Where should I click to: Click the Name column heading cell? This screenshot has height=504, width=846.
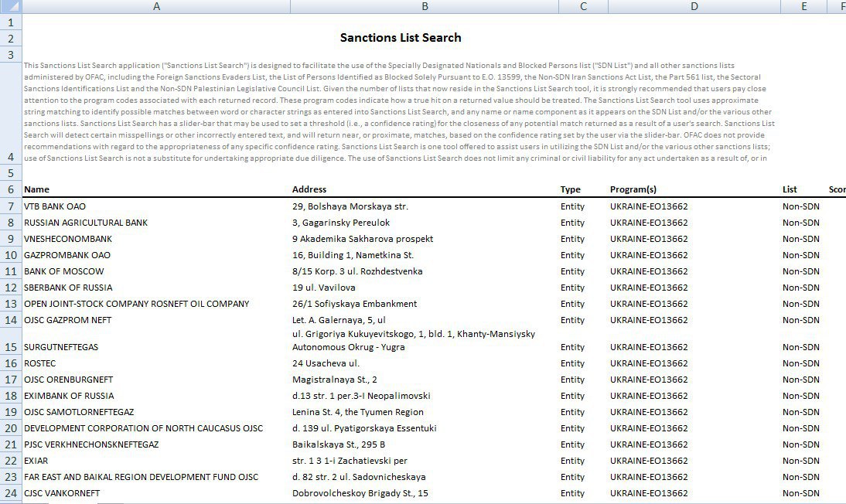point(156,189)
